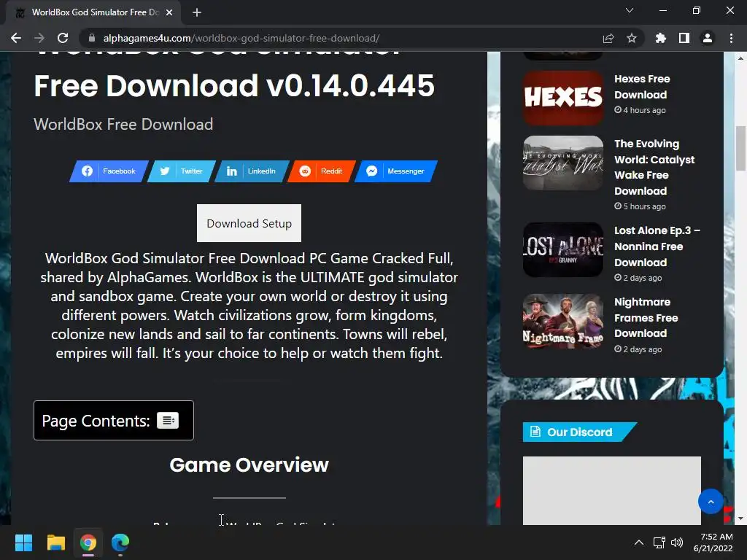747x560 pixels.
Task: Reload the current page
Action: 63,38
